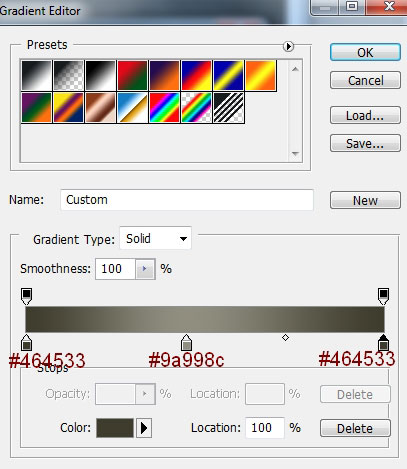This screenshot has height=469, width=407.
Task: Pick the red to green gradient preset
Action: coord(132,75)
